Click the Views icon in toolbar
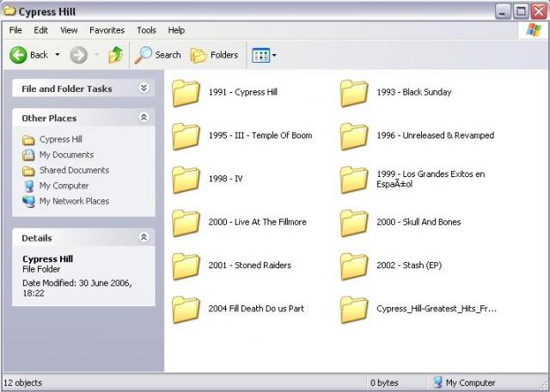 [260, 55]
